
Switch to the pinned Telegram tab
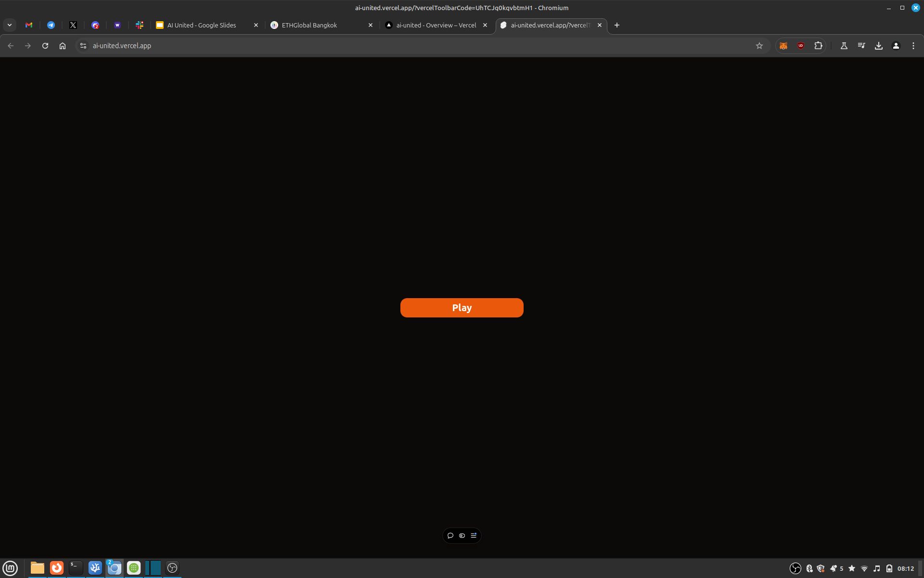click(x=51, y=25)
